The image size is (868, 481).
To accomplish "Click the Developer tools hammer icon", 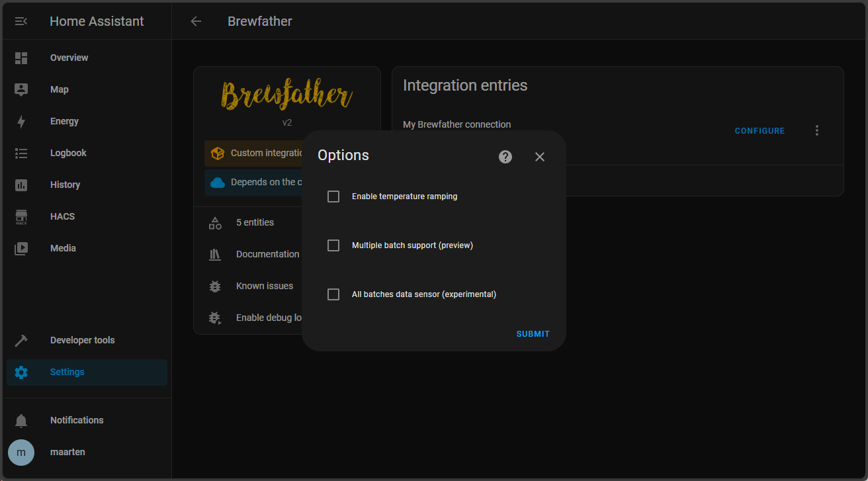I will (x=21, y=340).
